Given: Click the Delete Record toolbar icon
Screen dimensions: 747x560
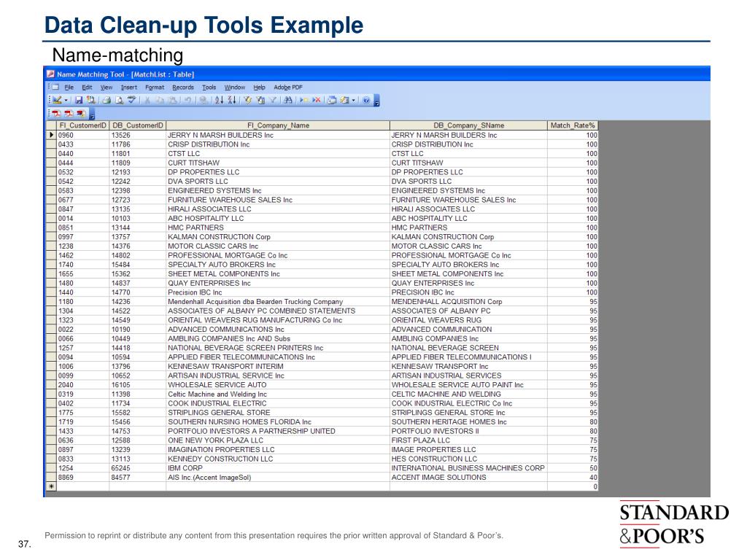Looking at the screenshot, I should pyautogui.click(x=316, y=100).
